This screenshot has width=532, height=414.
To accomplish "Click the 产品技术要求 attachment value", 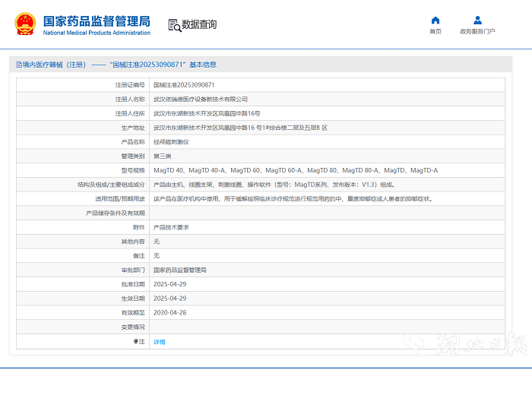I will coord(171,227).
